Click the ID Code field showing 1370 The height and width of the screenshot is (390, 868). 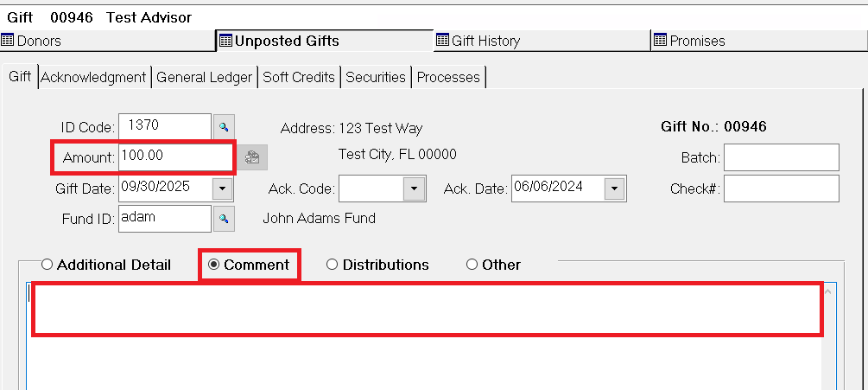click(165, 127)
